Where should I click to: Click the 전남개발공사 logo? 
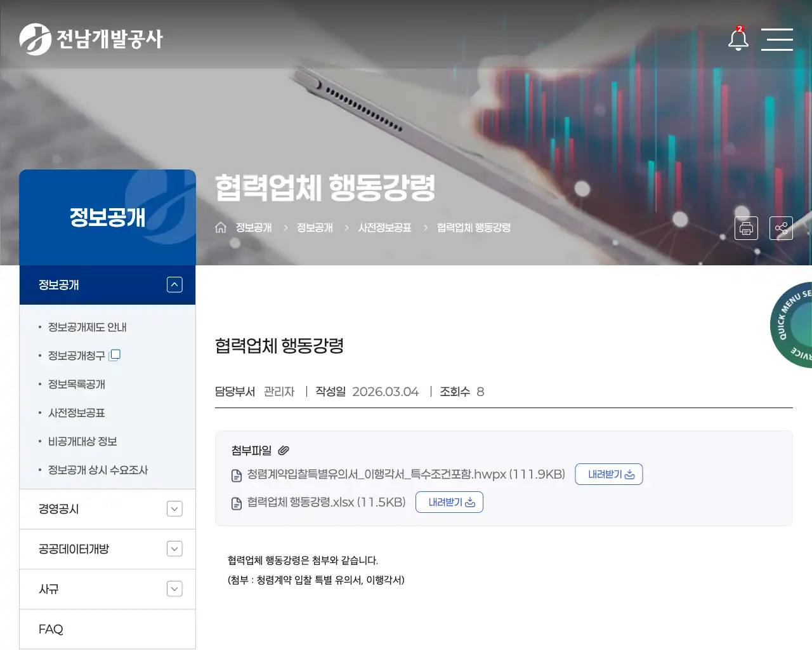coord(91,39)
